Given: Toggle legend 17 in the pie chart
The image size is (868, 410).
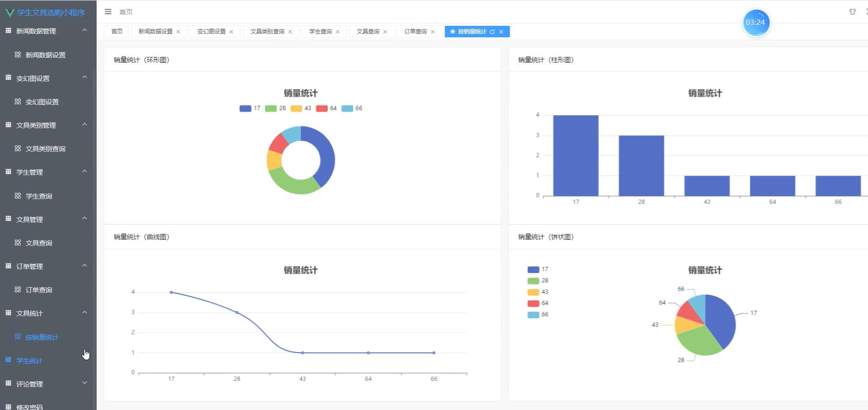Looking at the screenshot, I should coord(538,269).
